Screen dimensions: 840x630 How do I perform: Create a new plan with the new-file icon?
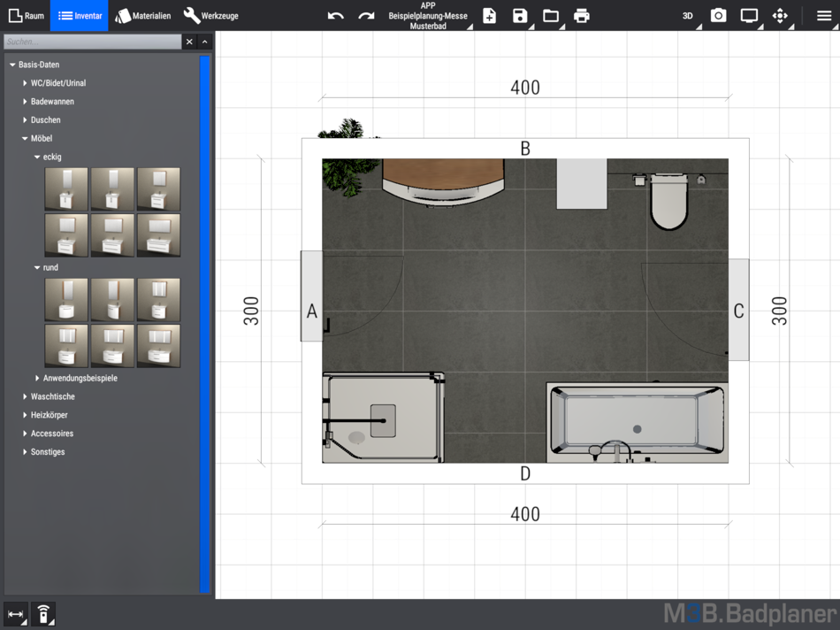(489, 16)
